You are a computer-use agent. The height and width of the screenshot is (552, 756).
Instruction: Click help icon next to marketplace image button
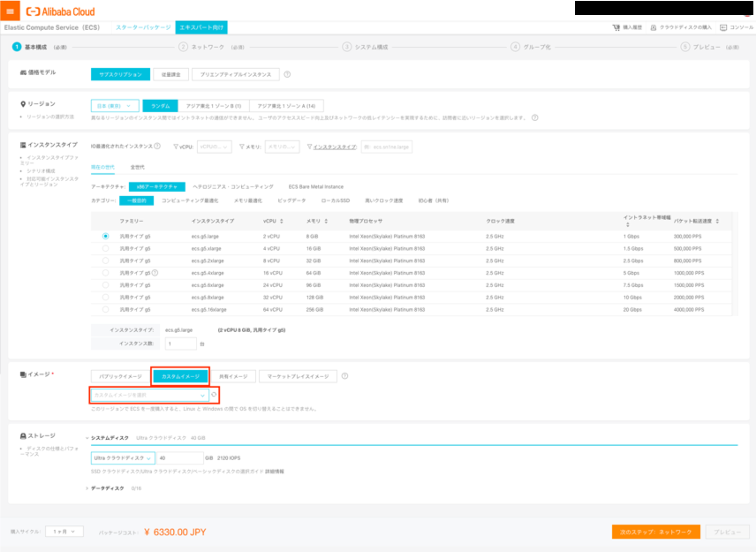coord(344,376)
